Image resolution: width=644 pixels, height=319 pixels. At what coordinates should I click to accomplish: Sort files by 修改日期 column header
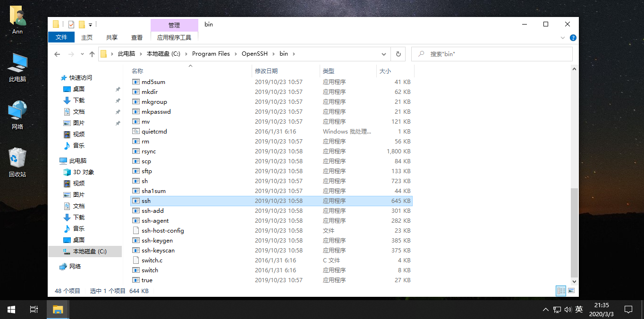(x=286, y=71)
